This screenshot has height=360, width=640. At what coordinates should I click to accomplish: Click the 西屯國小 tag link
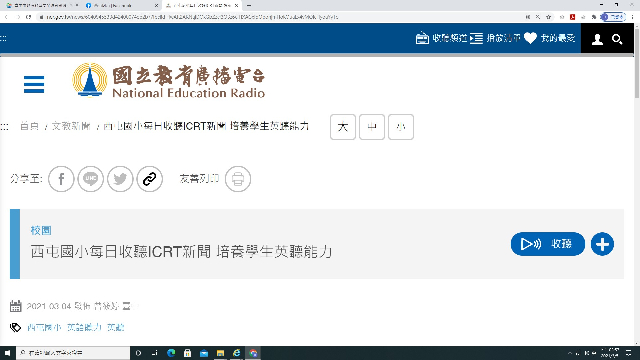click(x=44, y=327)
